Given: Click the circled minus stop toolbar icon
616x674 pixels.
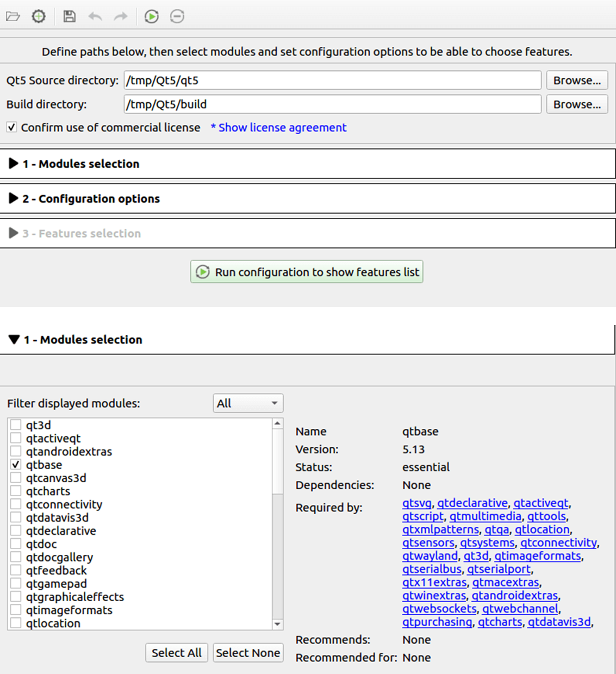Looking at the screenshot, I should point(176,16).
